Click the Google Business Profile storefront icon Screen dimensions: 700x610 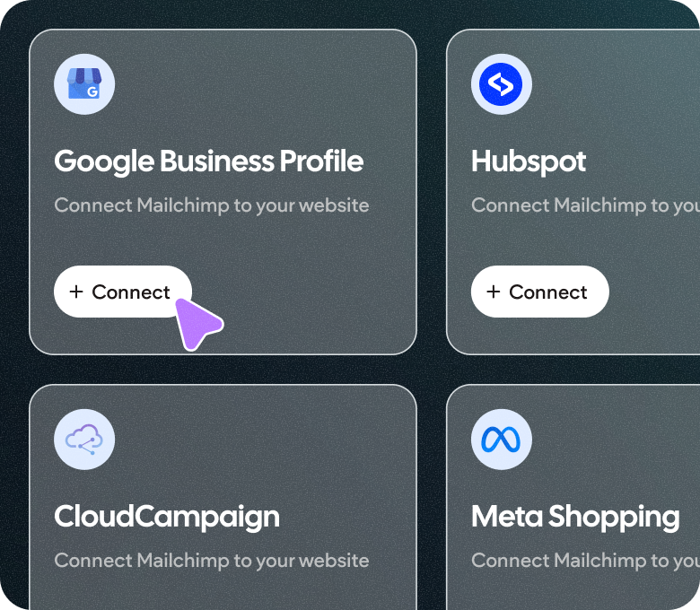point(84,84)
